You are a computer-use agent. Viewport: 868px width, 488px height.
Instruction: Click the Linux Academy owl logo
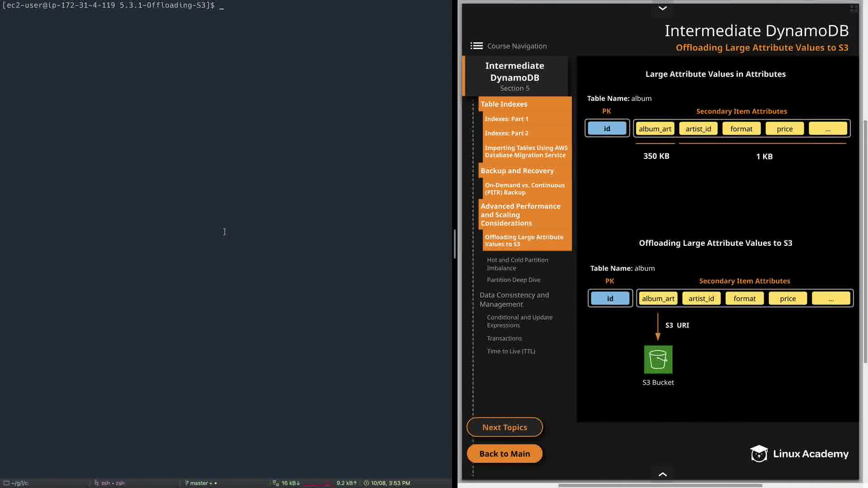[759, 454]
